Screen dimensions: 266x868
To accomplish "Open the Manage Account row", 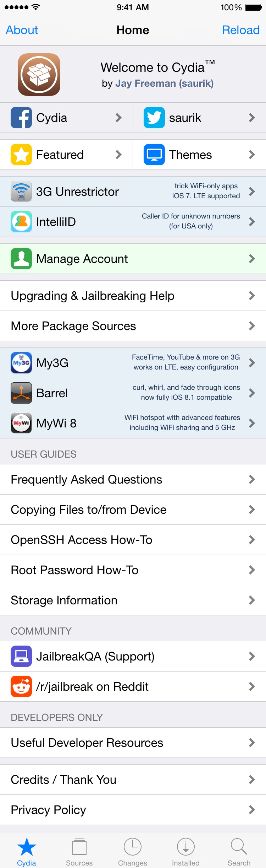I will click(133, 259).
